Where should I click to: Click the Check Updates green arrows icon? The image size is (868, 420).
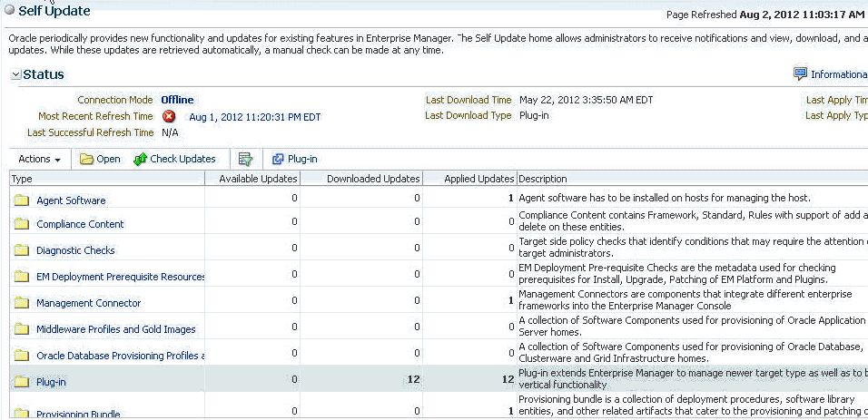point(141,160)
